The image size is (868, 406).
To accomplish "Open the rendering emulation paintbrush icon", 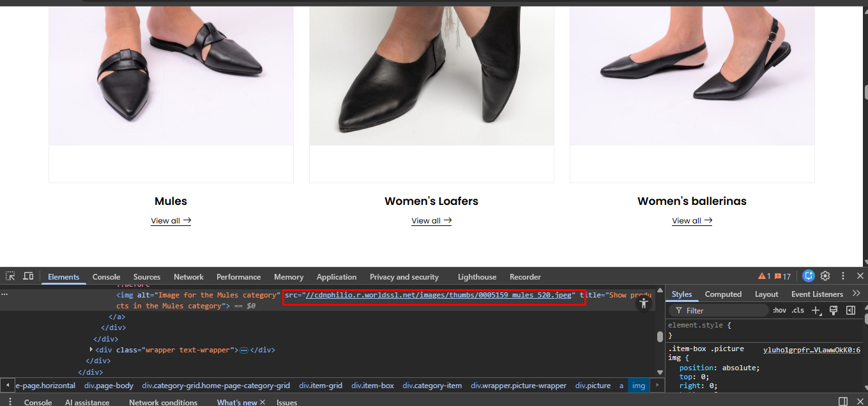I will point(833,310).
